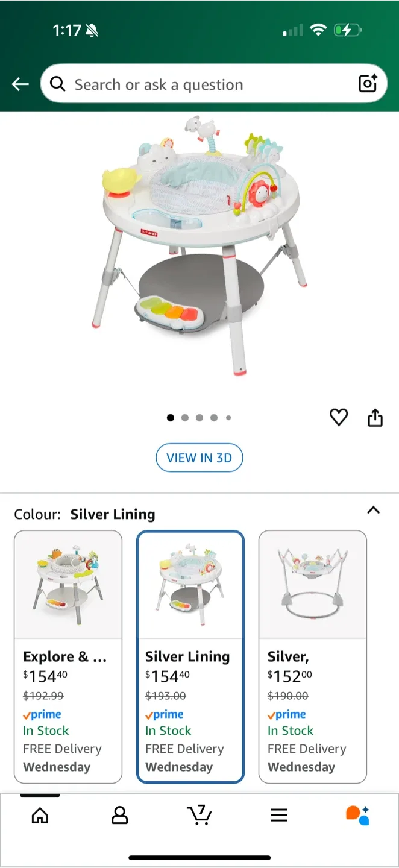Open the Rufus AI assistant icon
This screenshot has height=868, width=399.
click(x=357, y=815)
